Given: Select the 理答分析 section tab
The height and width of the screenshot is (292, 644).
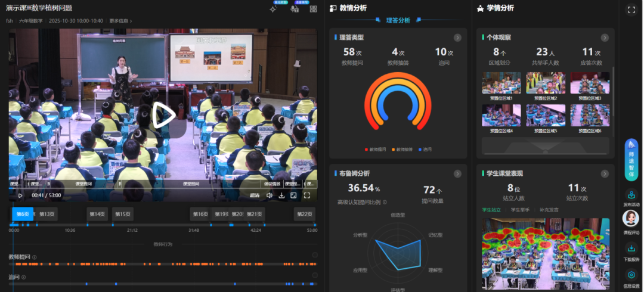Looking at the screenshot, I should click(398, 20).
